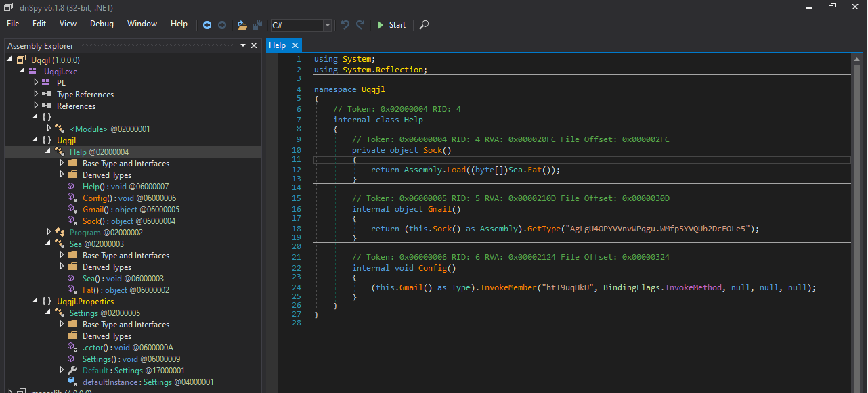Open Assembly Explorer window options dropdown arrow
The width and height of the screenshot is (868, 393).
(243, 45)
